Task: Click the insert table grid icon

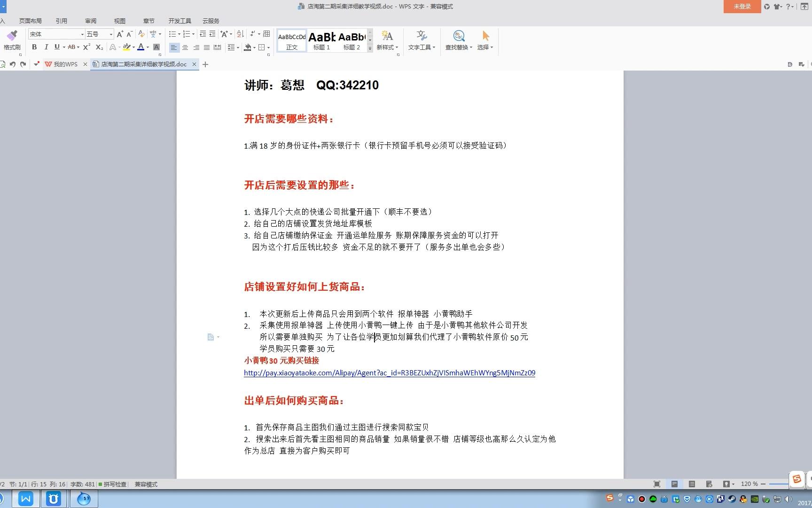Action: 266,34
